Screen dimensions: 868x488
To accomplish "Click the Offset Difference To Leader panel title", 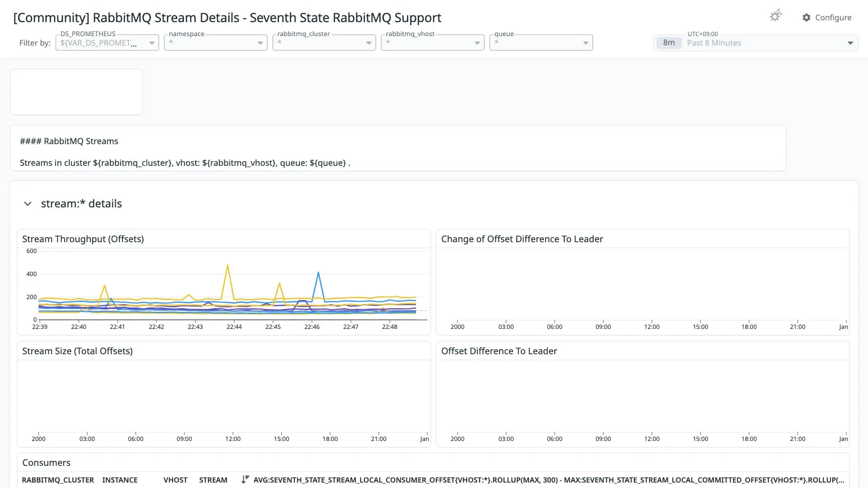I will coord(499,351).
